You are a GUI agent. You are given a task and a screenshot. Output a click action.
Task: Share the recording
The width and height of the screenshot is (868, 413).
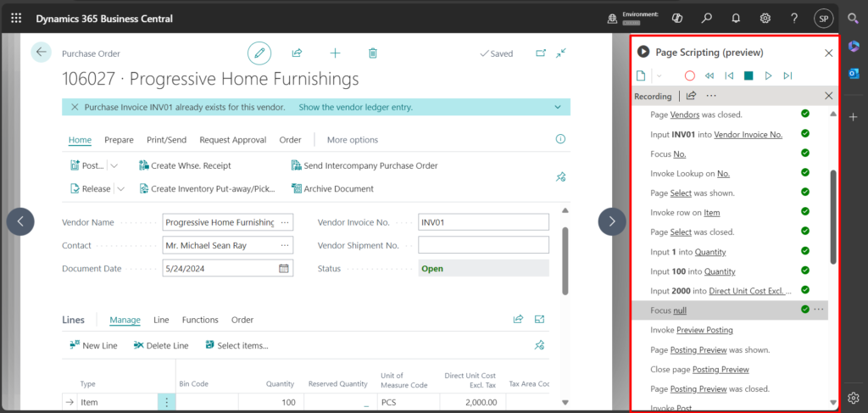pos(691,96)
